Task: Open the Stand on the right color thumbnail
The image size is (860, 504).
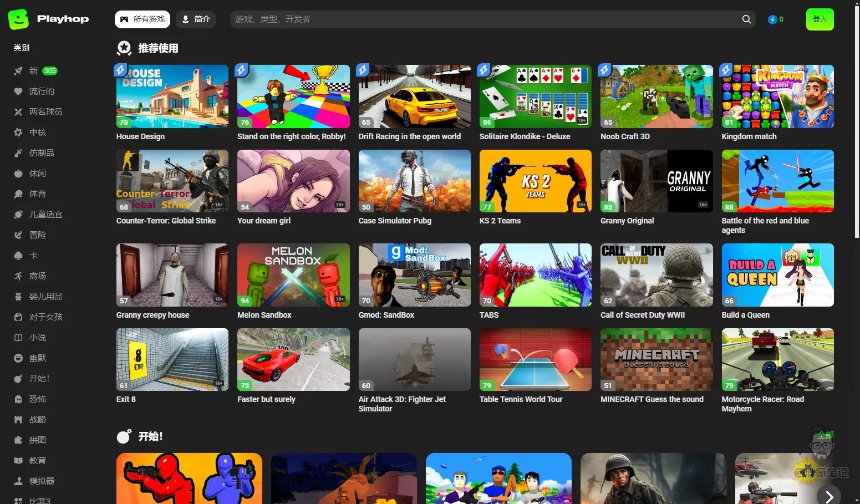Action: pos(293,96)
